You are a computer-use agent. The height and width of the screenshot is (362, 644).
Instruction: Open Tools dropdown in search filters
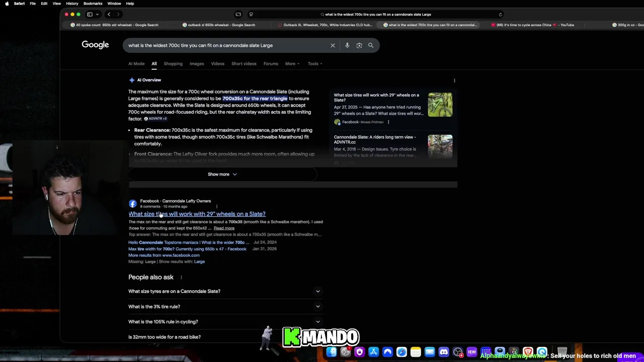(x=315, y=64)
